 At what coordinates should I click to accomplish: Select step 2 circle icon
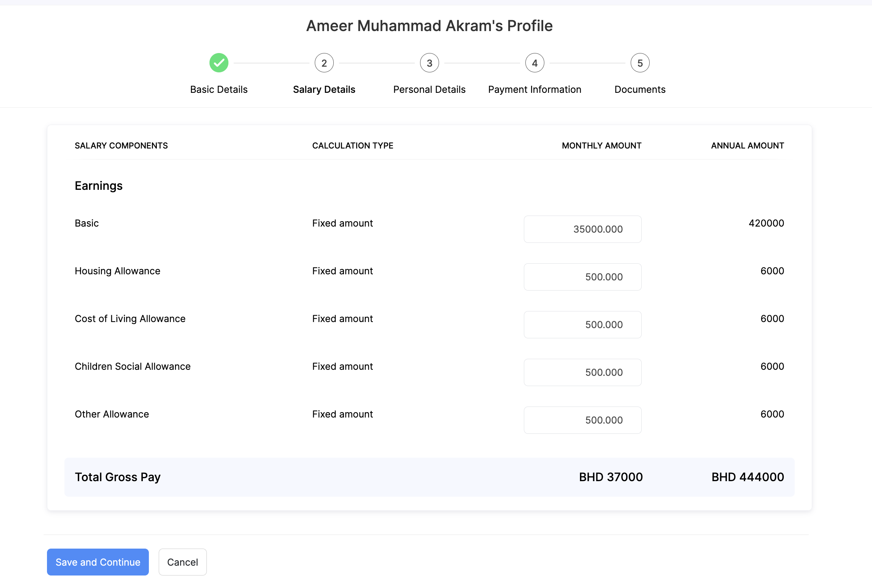pyautogui.click(x=324, y=63)
